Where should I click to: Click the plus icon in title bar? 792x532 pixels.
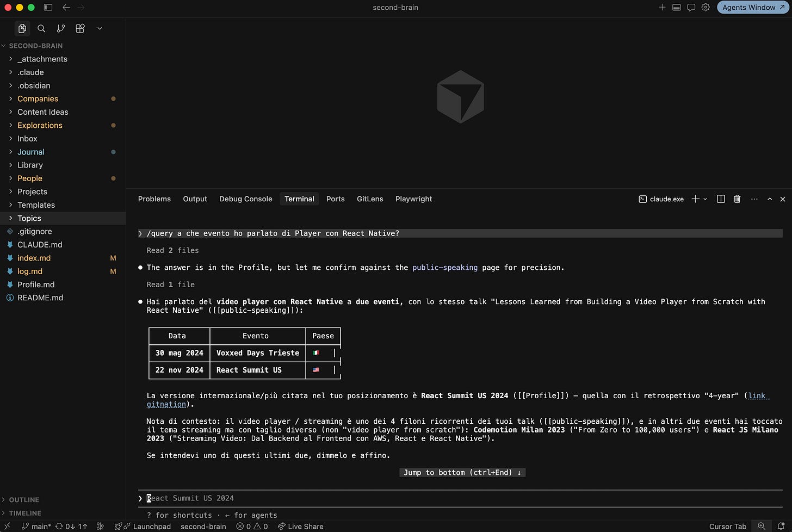tap(662, 8)
